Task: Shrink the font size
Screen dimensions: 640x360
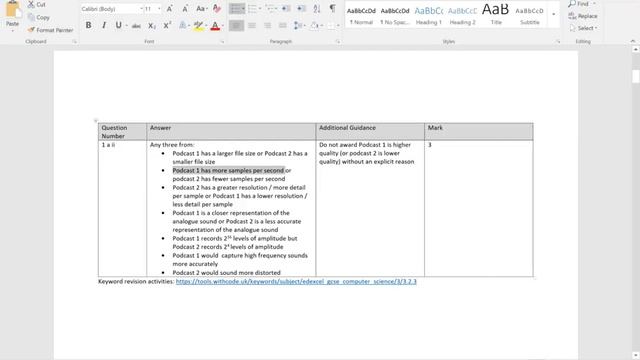Action: [x=185, y=9]
